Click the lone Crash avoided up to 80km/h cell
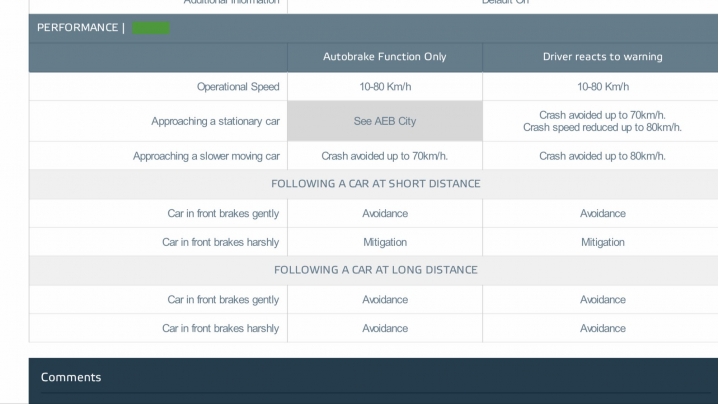The width and height of the screenshot is (720, 404). coord(602,156)
